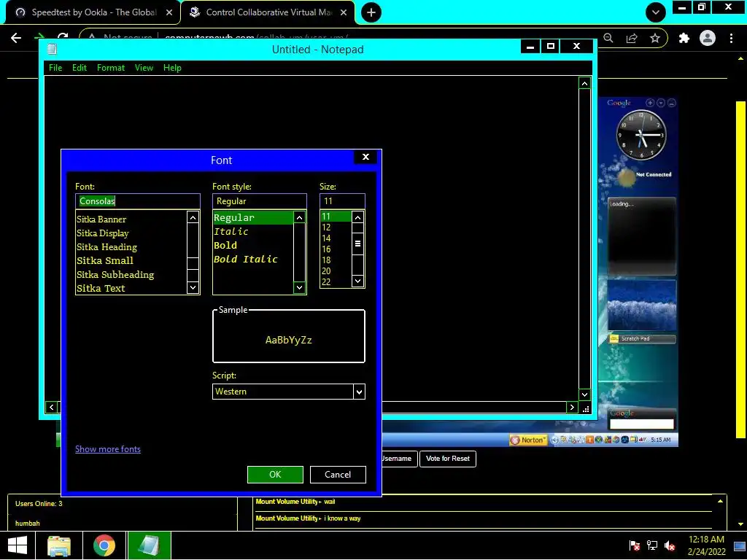Select the Bold Italic font style
Image resolution: width=747 pixels, height=560 pixels.
point(245,259)
